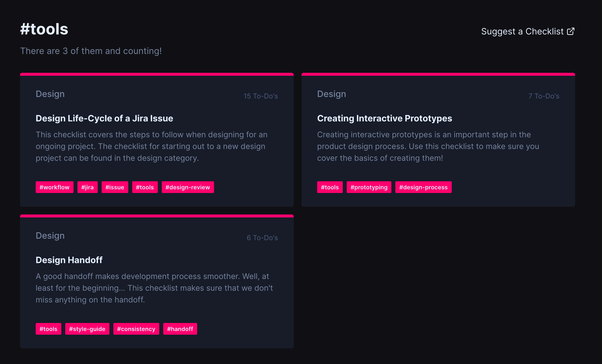Select the #jira tag

click(87, 187)
